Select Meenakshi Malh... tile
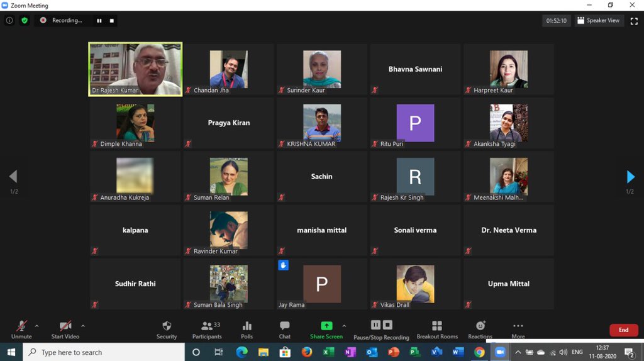 (508, 177)
